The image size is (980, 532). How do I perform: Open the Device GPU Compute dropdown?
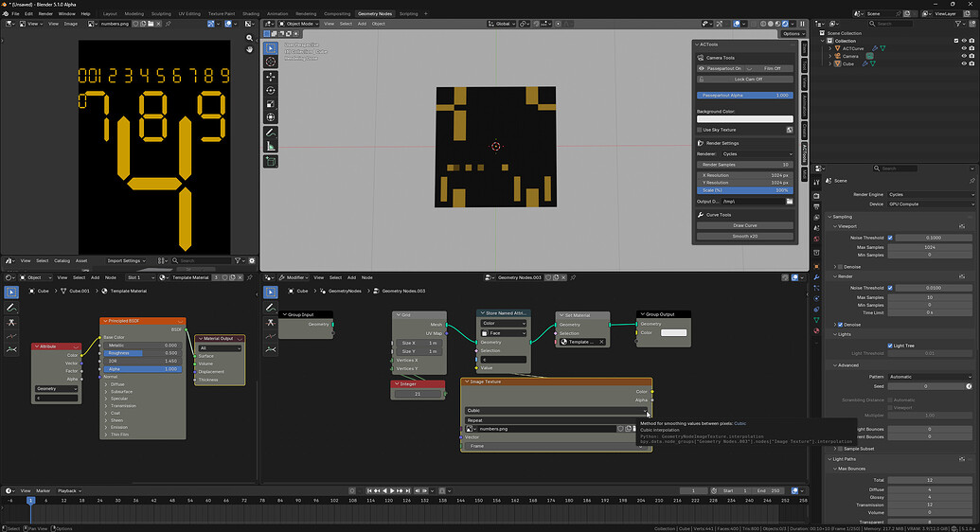[932, 204]
